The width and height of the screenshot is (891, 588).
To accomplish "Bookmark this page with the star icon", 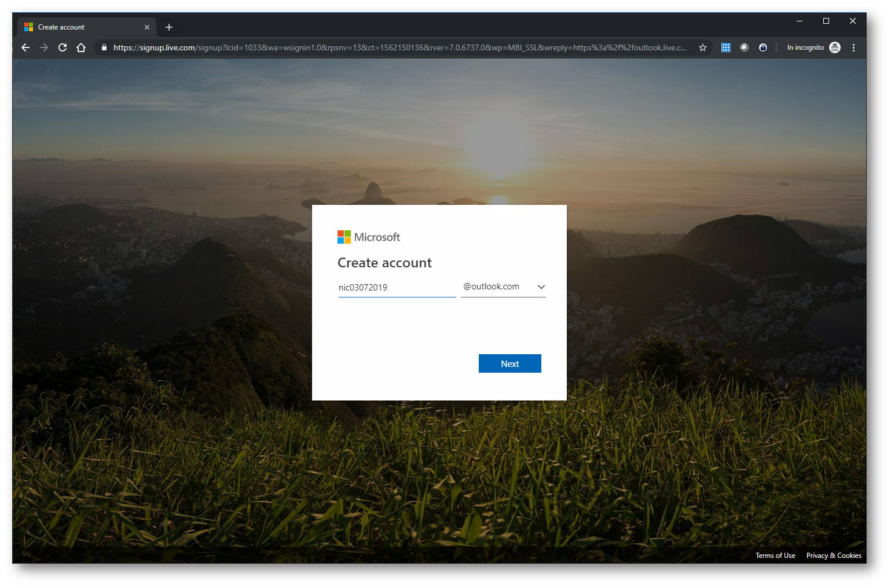I will point(703,47).
